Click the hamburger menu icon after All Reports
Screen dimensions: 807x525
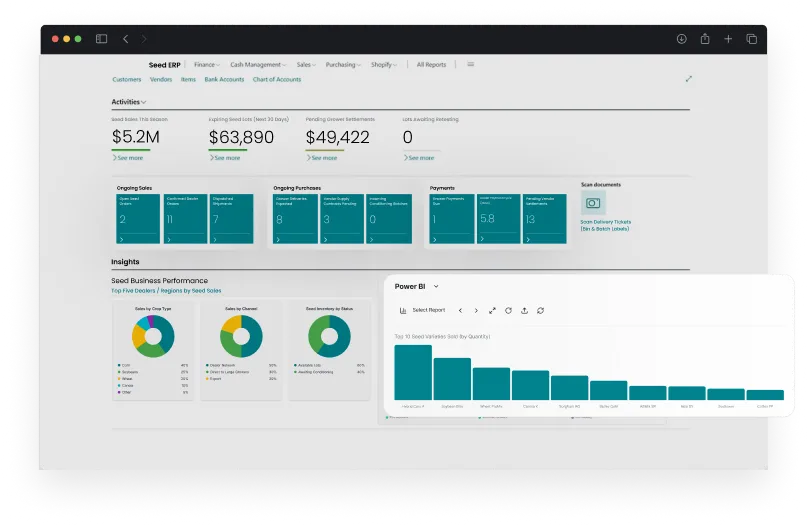pos(470,64)
